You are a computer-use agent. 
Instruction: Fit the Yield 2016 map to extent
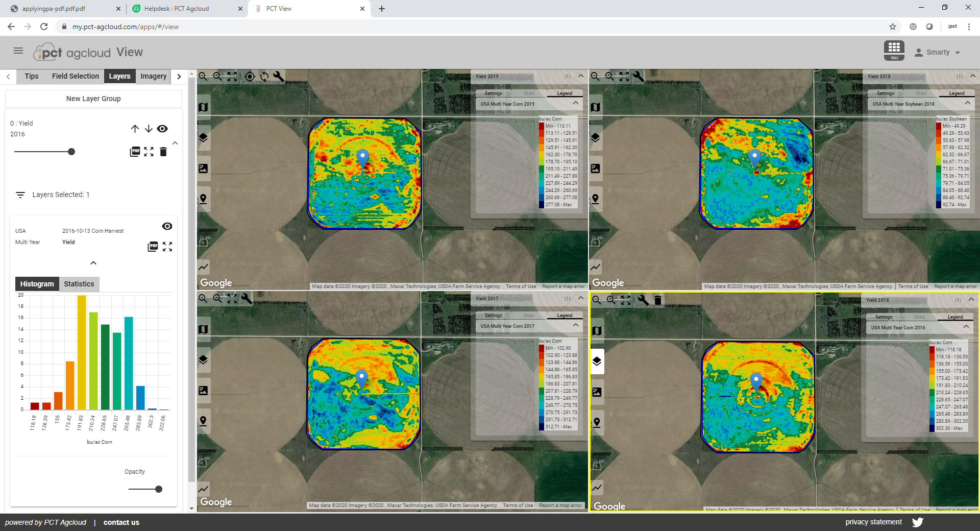point(626,300)
